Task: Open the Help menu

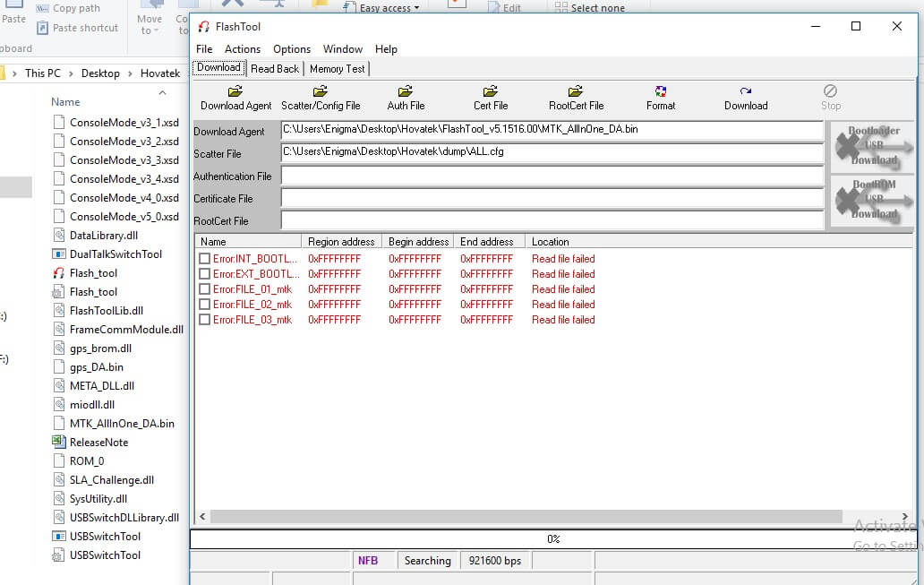Action: tap(386, 49)
